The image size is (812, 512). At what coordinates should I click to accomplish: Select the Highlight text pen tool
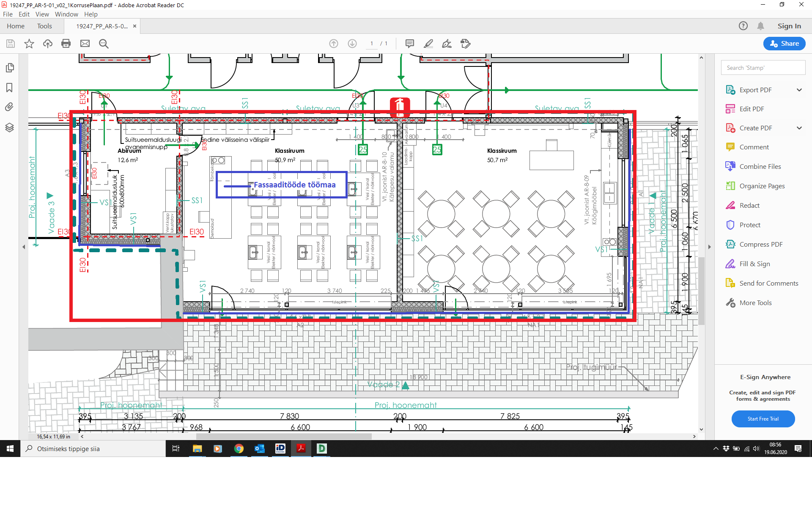click(x=428, y=44)
